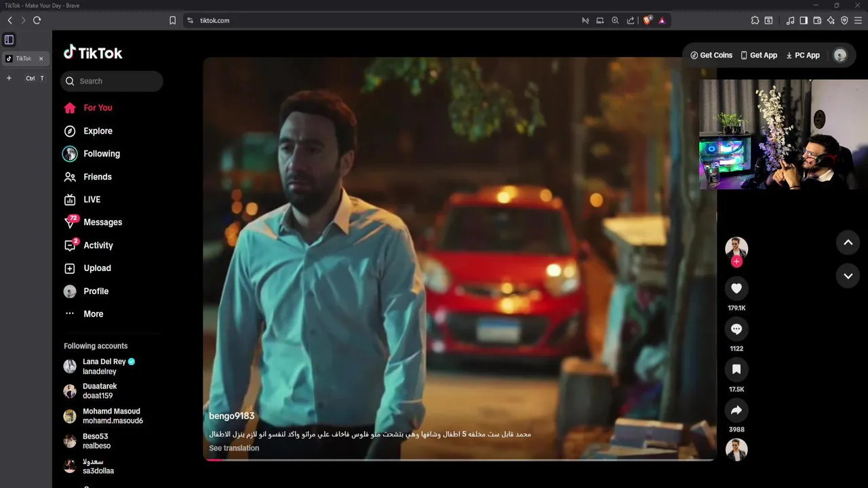Open a new tab with plus button
Screen dimensions: 868x488
(9, 78)
